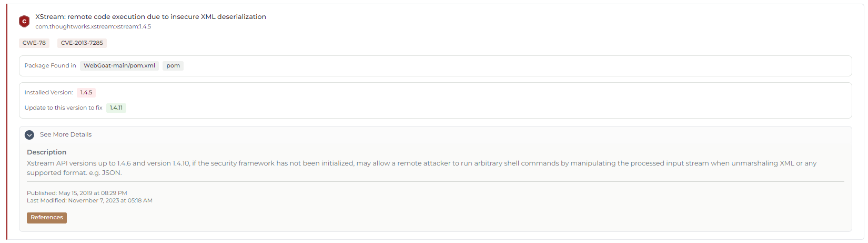Click the red critical severity shield icon
The image size is (868, 243).
coord(24,21)
